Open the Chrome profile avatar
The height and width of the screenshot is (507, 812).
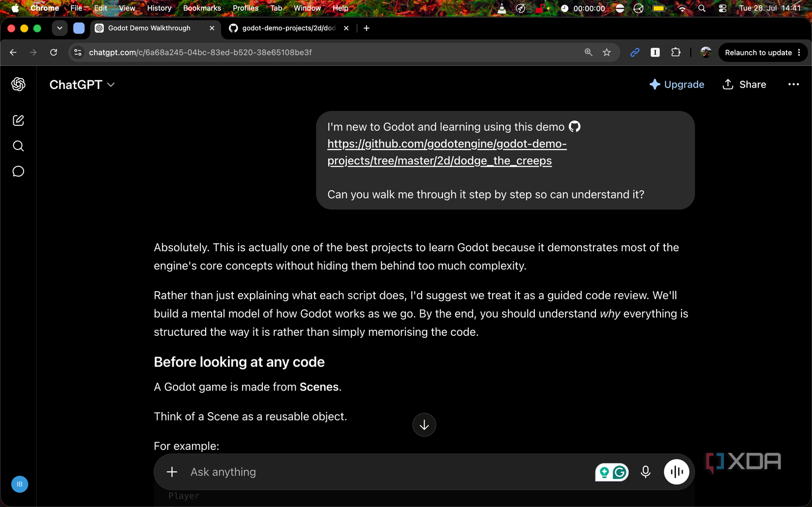706,52
